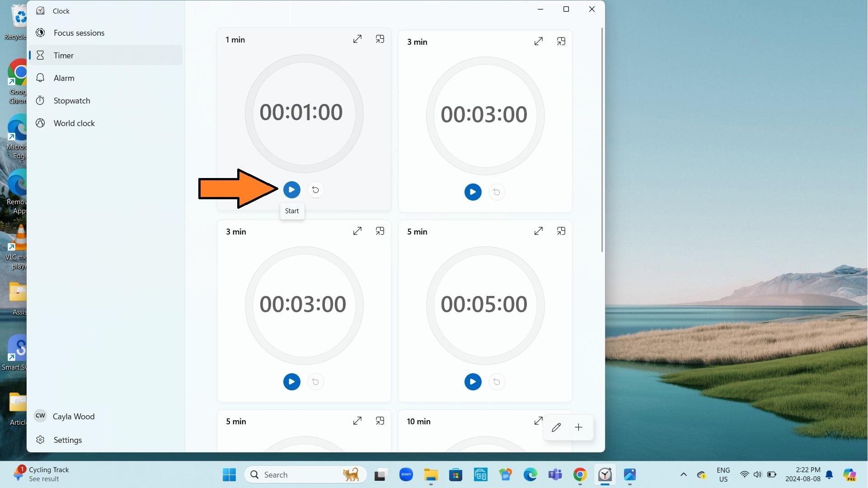This screenshot has height=488, width=868.
Task: Reset the 1 min timer
Action: pyautogui.click(x=315, y=189)
